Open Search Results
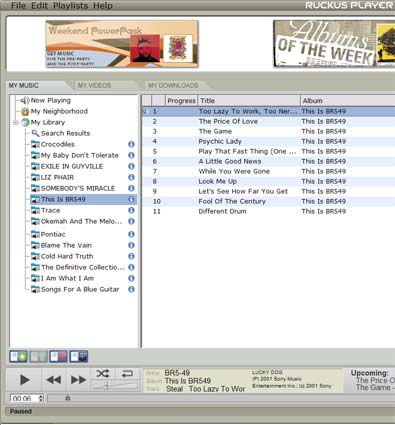The height and width of the screenshot is (425, 395). click(x=65, y=133)
